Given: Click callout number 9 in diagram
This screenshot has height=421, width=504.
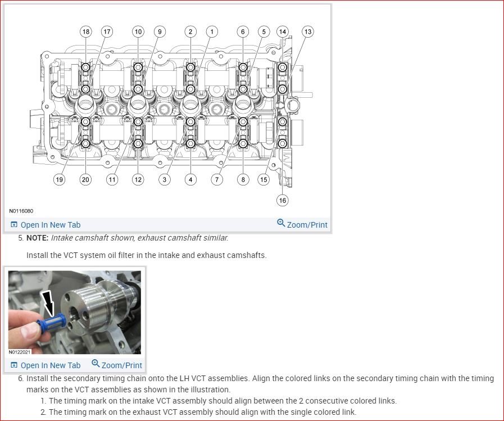Looking at the screenshot, I should [x=160, y=31].
